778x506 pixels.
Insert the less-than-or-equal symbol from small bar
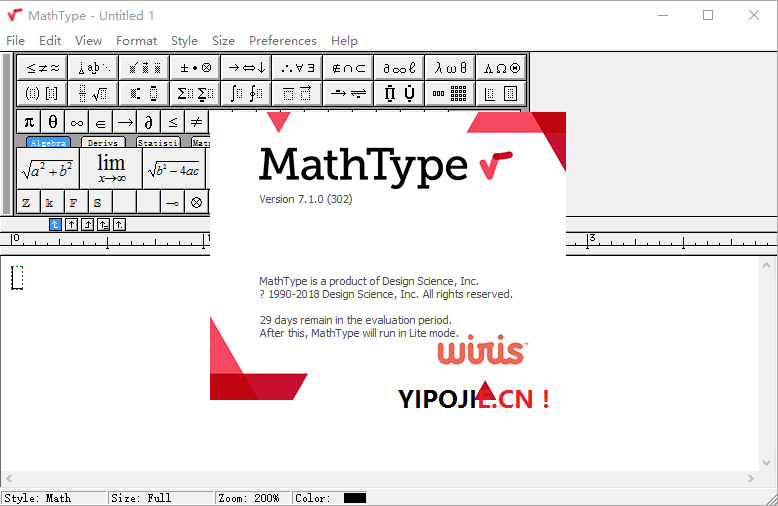(172, 122)
